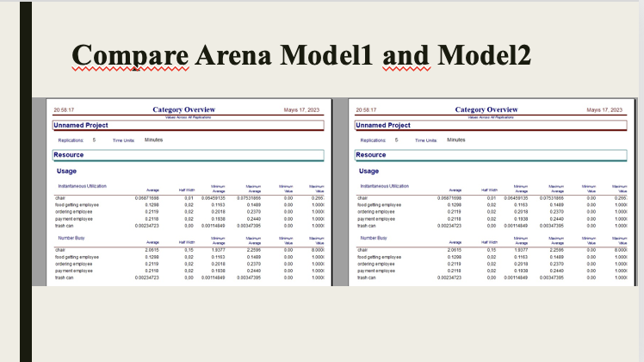Click the value "0.06871698" in the right report
644x362 pixels.
[x=449, y=198]
